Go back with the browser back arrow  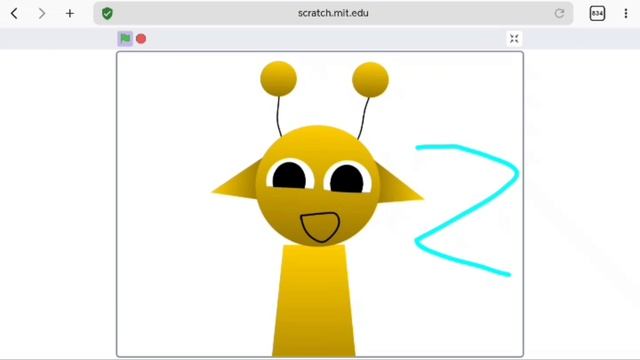point(14,13)
